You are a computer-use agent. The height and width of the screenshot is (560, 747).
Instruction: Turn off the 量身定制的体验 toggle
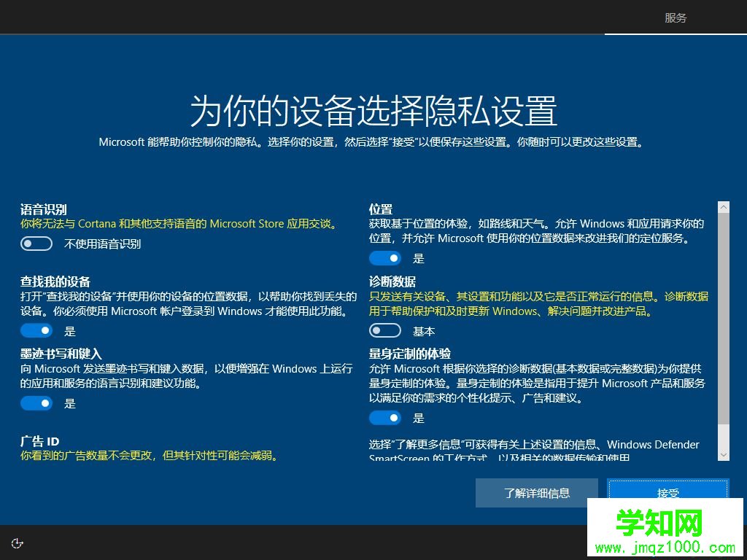[385, 418]
